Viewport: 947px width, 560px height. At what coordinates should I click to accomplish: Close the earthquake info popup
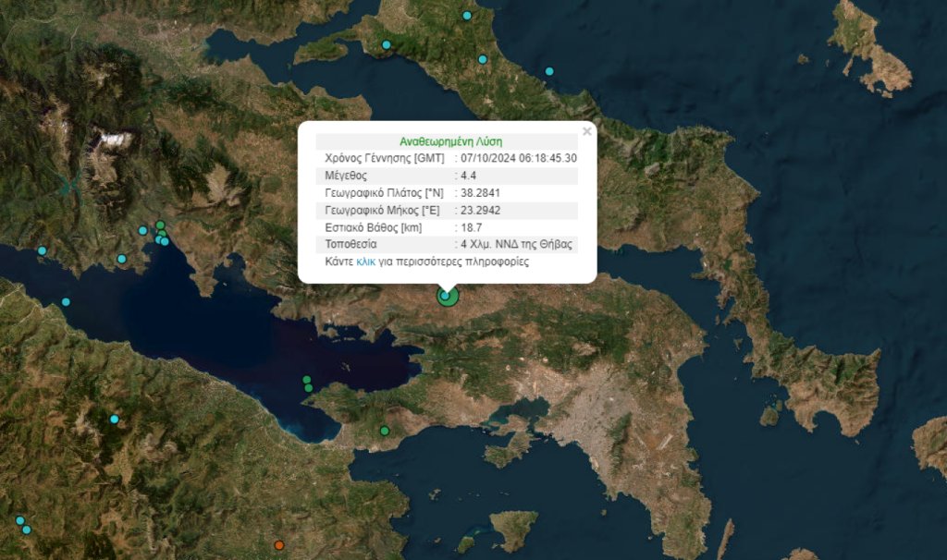[x=586, y=131]
